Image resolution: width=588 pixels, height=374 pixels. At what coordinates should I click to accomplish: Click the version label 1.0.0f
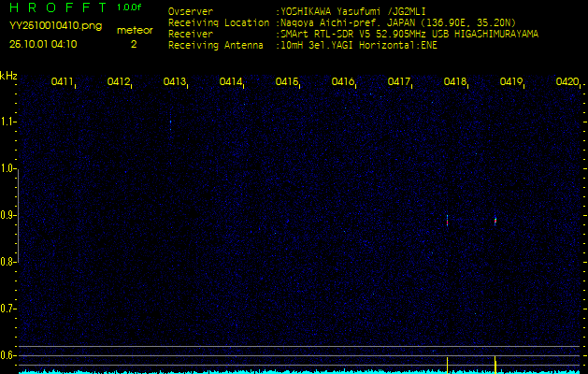click(129, 7)
